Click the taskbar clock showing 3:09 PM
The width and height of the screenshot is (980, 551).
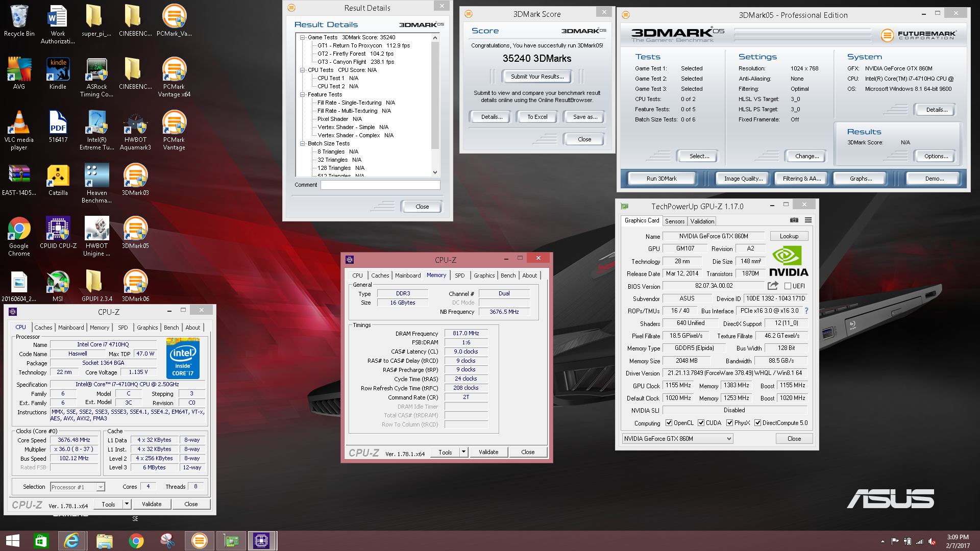[x=958, y=541]
